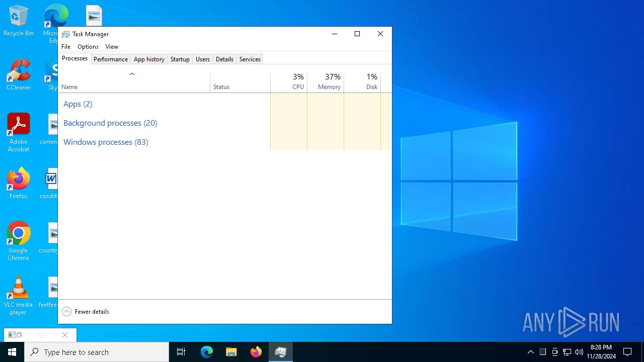Close the small floating window at bottom-left
Viewport: 644px width, 362px height.
[65, 335]
